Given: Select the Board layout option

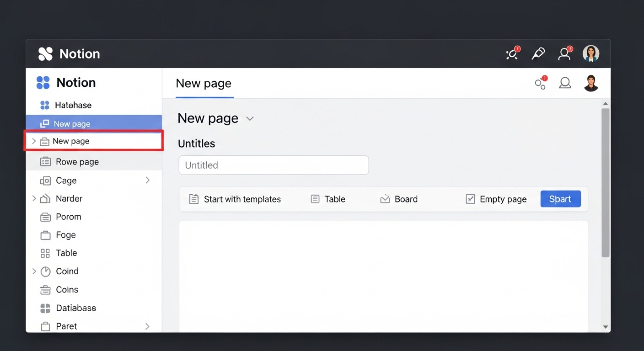Looking at the screenshot, I should click(x=399, y=199).
